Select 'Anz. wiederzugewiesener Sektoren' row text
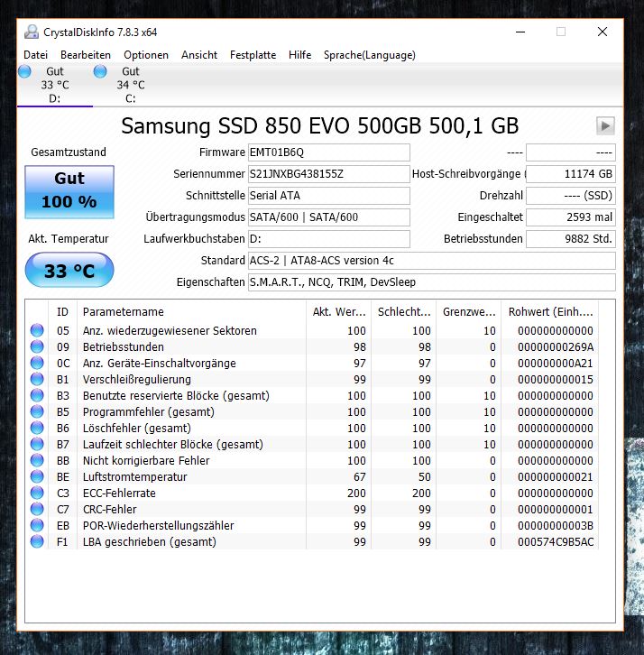 pos(170,331)
